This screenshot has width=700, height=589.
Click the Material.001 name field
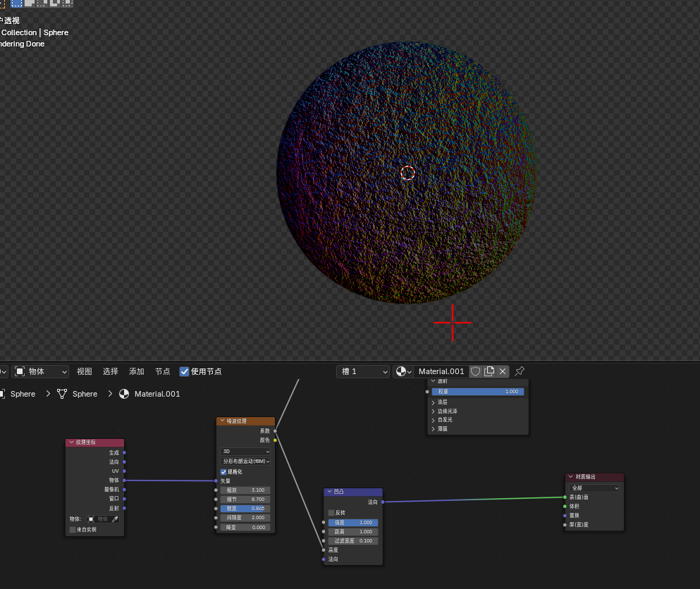(x=441, y=371)
